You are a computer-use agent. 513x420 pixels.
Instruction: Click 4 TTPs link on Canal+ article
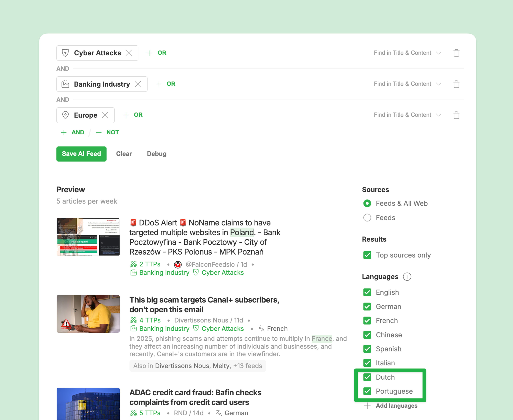pos(145,320)
